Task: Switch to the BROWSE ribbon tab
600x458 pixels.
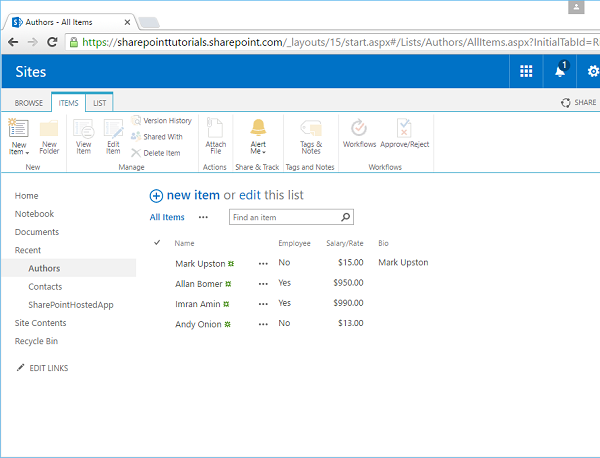Action: [26, 102]
